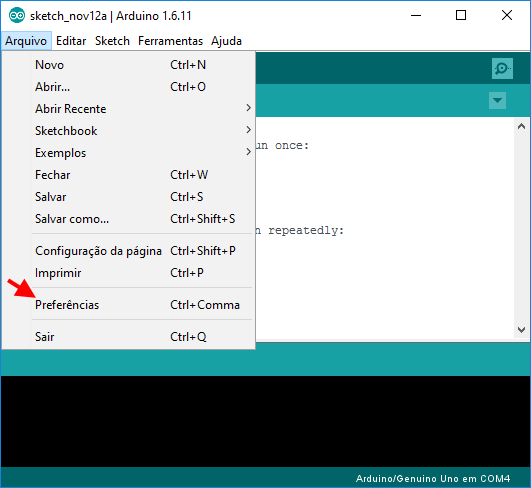Open the Ajuda menu
Viewport: 531px width, 488px height.
[226, 41]
